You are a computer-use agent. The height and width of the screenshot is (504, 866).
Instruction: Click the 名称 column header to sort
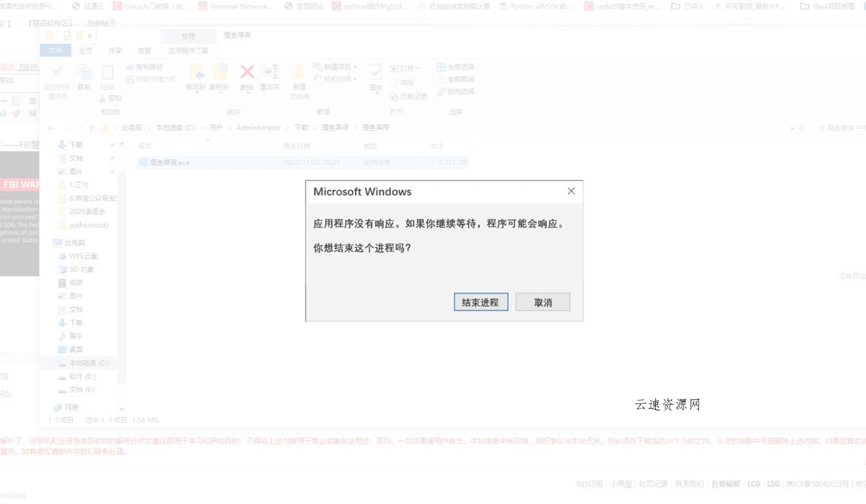[x=146, y=146]
